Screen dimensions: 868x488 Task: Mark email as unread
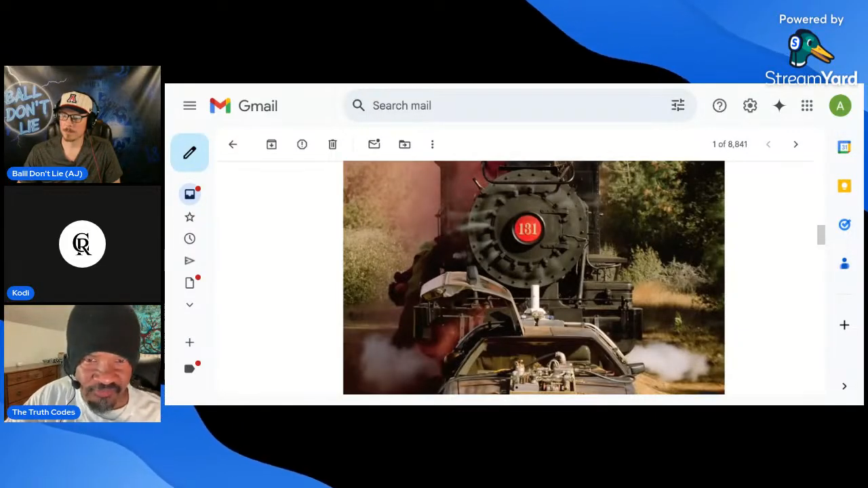click(374, 144)
